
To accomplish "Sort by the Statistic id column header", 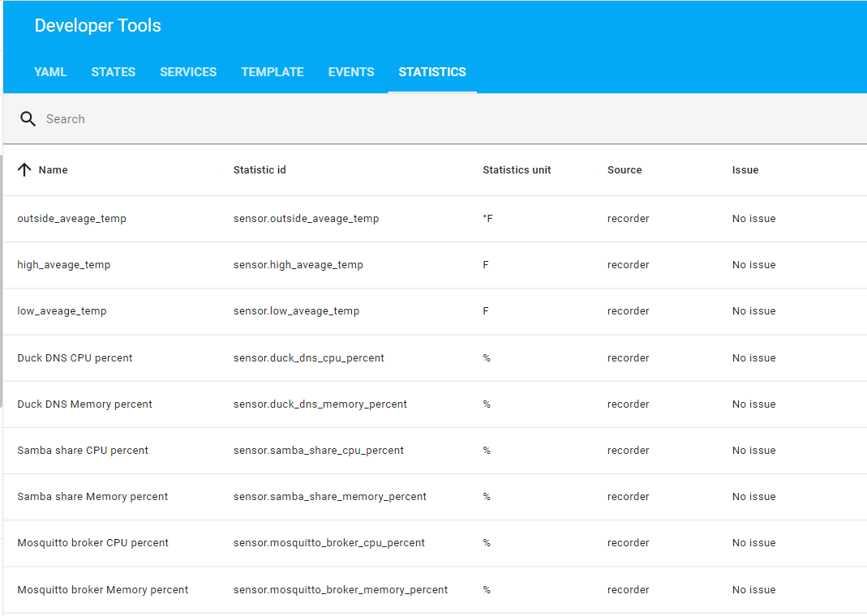I will point(260,169).
